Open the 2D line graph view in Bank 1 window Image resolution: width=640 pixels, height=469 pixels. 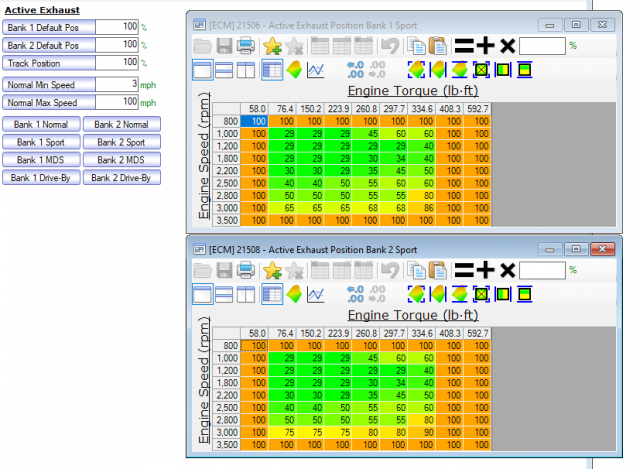coord(316,70)
